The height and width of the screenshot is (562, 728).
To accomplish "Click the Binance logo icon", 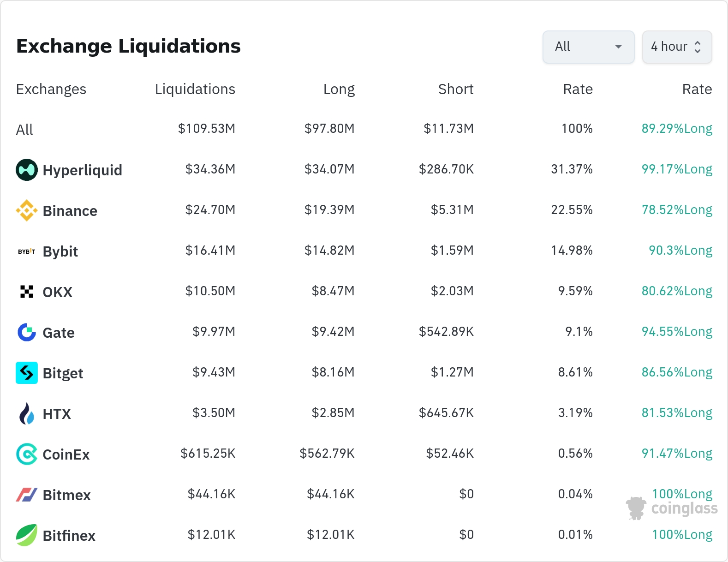I will (27, 210).
